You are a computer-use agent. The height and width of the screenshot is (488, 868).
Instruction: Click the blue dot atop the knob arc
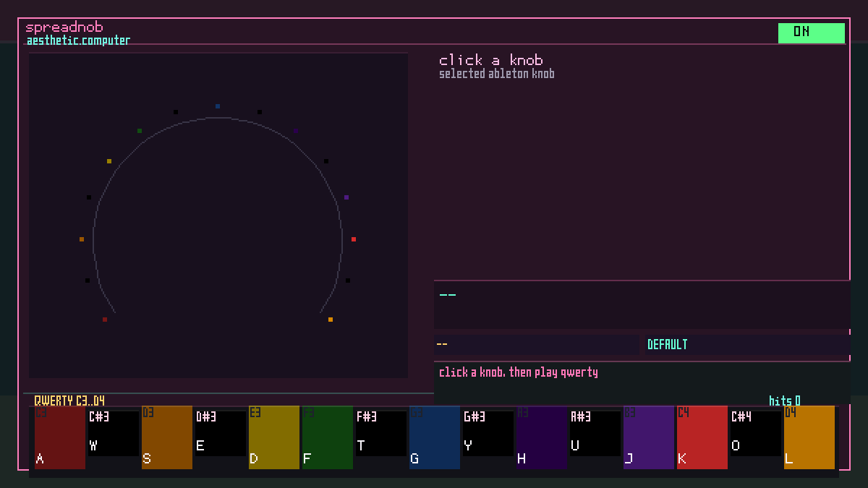218,106
